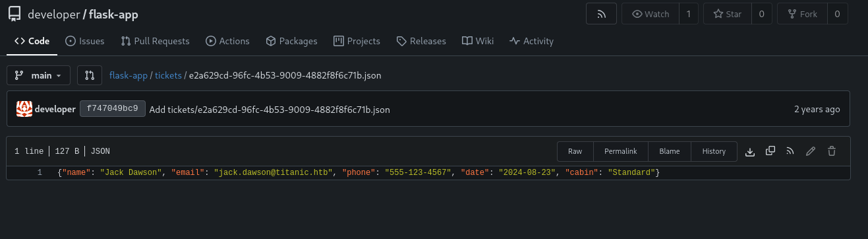Click the Permalink button

pyautogui.click(x=621, y=151)
